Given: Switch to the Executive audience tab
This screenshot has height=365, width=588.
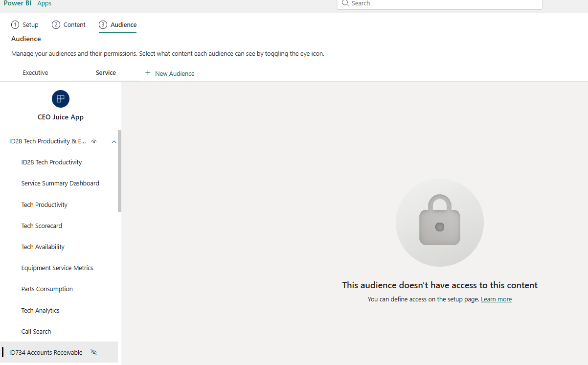Looking at the screenshot, I should click(35, 73).
